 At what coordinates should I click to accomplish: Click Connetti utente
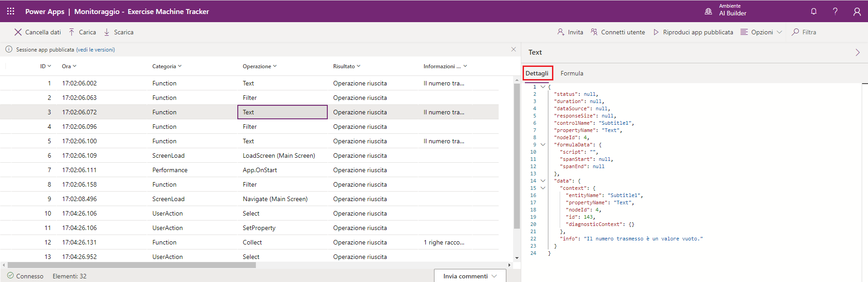coord(618,32)
